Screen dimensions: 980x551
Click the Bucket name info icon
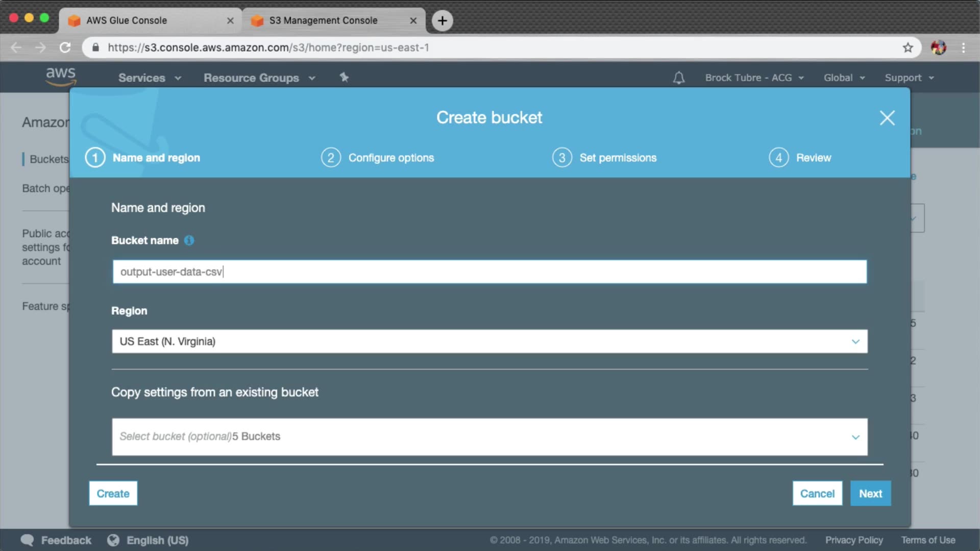tap(189, 240)
